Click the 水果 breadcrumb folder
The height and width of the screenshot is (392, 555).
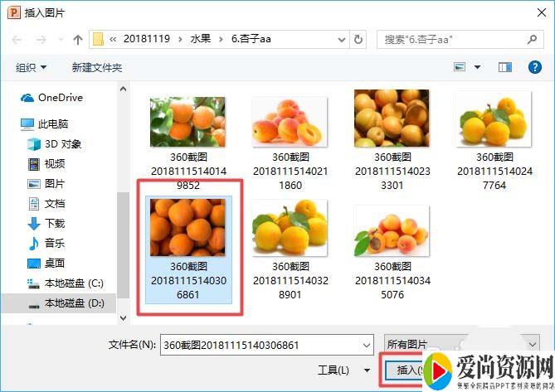pyautogui.click(x=200, y=39)
